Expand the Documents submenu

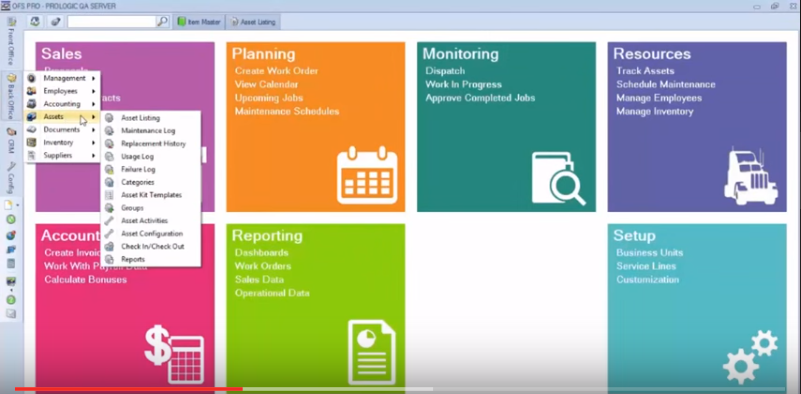[62, 130]
